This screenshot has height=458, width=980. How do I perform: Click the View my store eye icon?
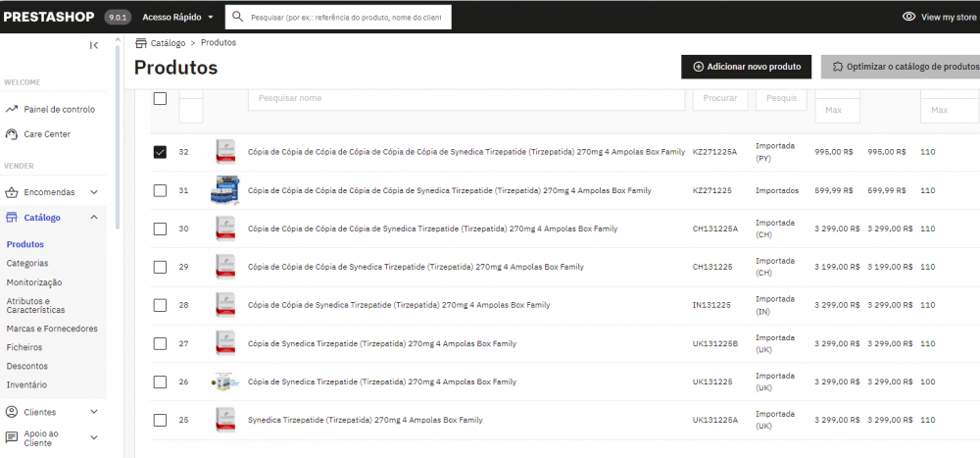point(908,17)
